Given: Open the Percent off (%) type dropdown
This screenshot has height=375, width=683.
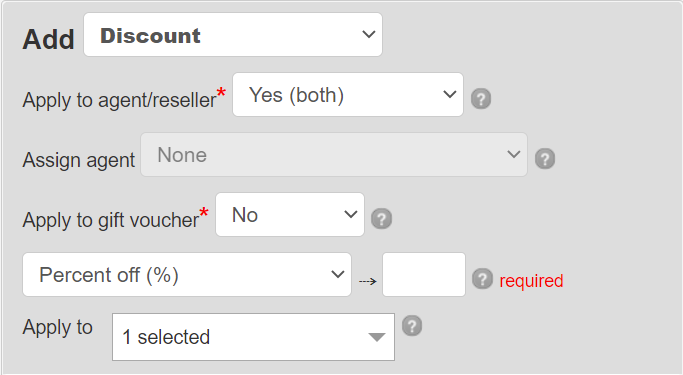Looking at the screenshot, I should pos(187,275).
